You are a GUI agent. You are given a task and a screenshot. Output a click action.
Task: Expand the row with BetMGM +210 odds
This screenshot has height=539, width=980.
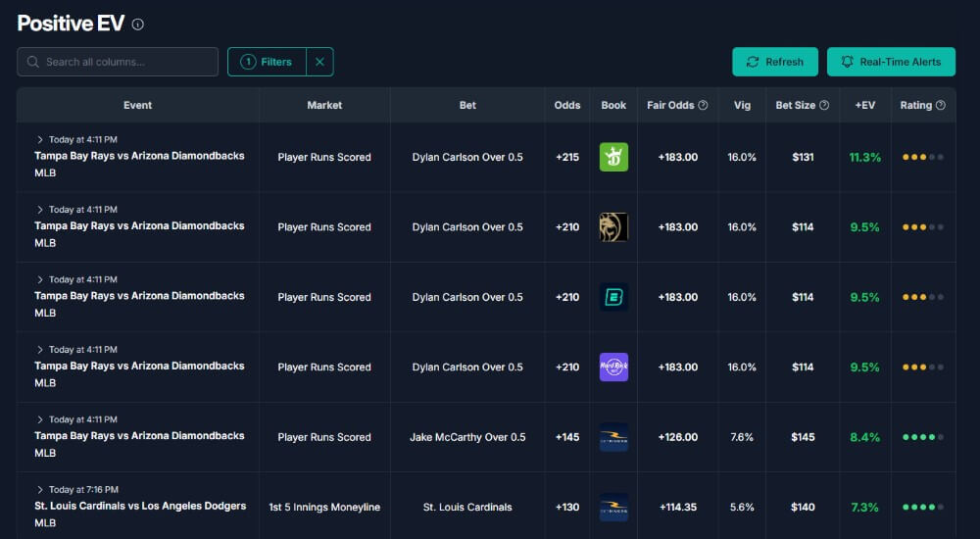[40, 210]
